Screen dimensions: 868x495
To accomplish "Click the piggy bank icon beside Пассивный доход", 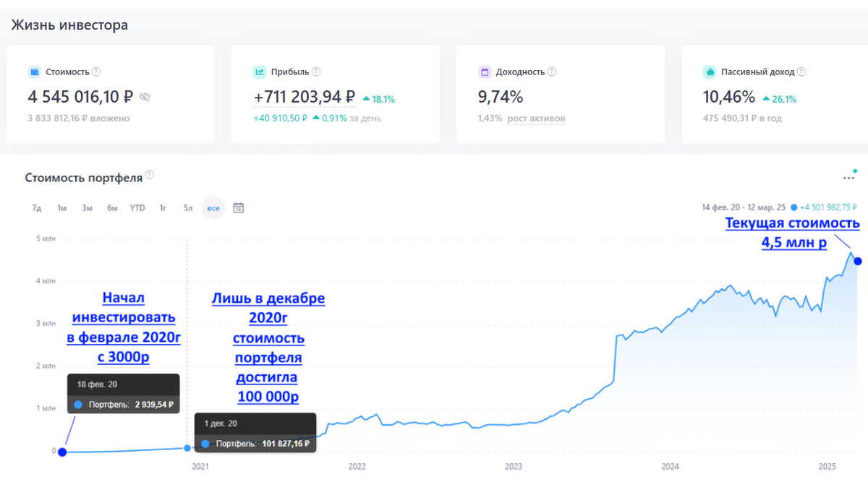I will coord(710,72).
